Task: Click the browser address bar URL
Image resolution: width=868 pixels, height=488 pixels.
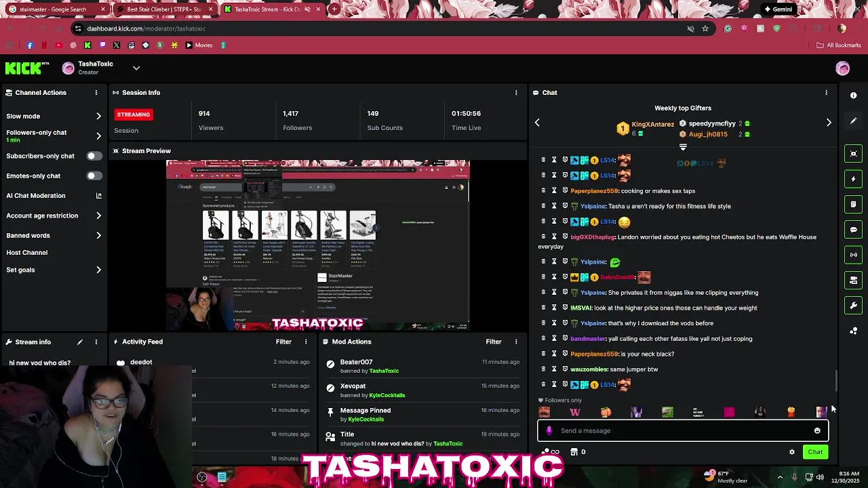Action: [x=146, y=28]
